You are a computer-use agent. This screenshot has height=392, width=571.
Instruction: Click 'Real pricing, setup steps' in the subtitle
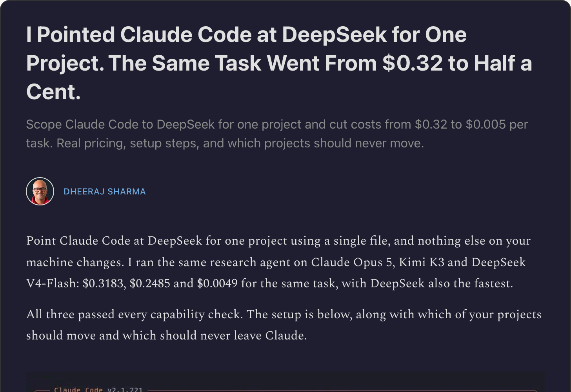pyautogui.click(x=128, y=143)
